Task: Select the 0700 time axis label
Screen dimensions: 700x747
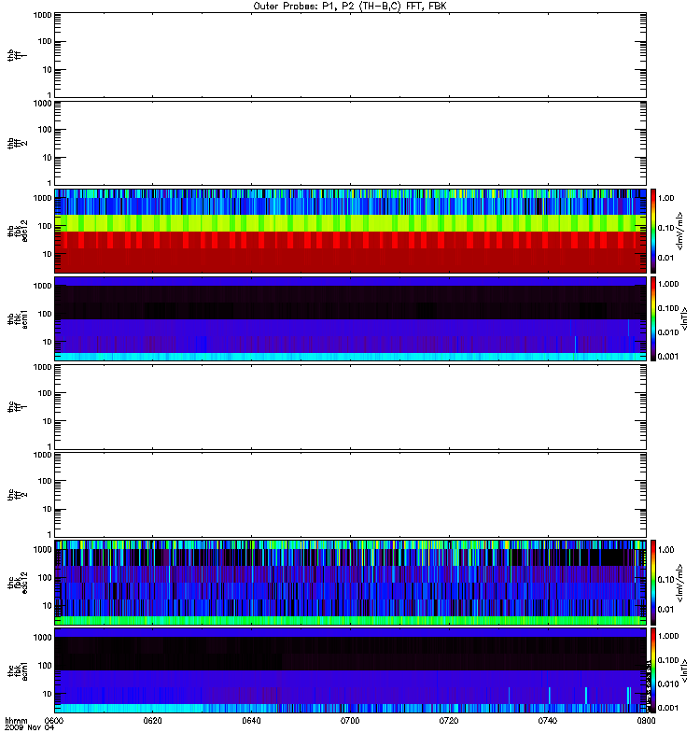Action: 350,720
